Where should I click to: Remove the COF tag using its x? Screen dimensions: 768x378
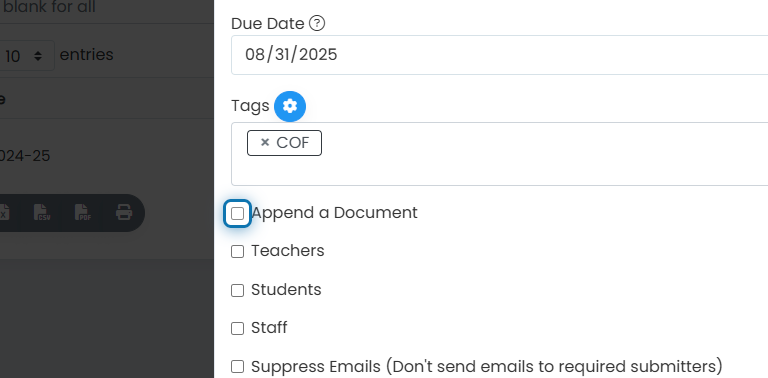(x=265, y=142)
